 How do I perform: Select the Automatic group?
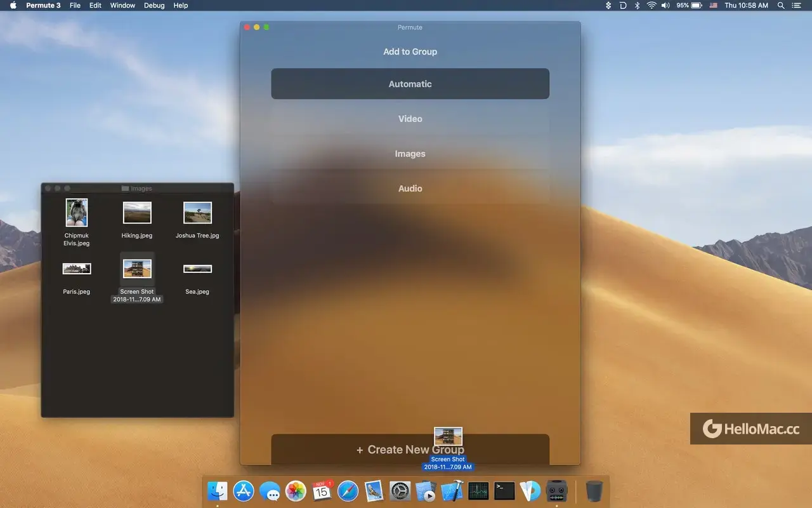pyautogui.click(x=410, y=84)
